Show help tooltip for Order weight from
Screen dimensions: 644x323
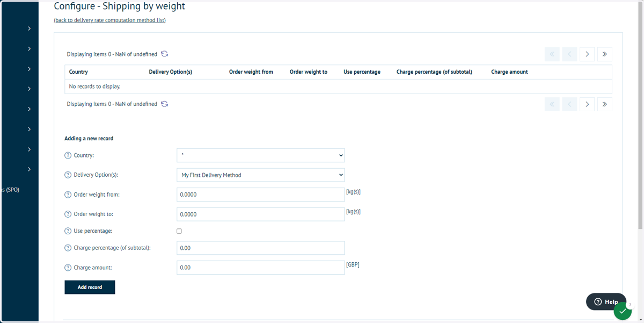click(68, 195)
